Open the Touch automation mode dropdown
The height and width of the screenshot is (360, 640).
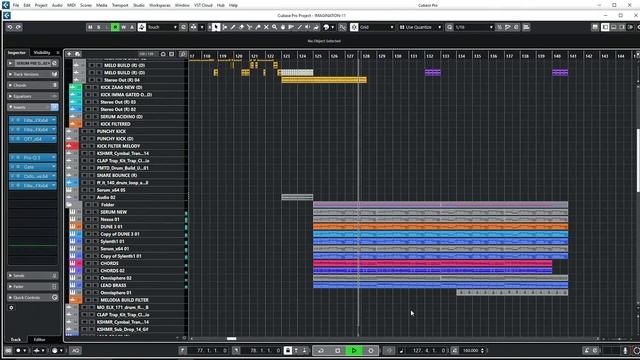pos(162,27)
